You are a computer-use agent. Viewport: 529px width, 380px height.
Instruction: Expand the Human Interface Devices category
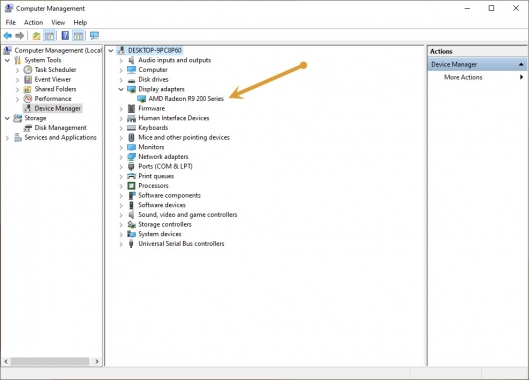point(121,118)
